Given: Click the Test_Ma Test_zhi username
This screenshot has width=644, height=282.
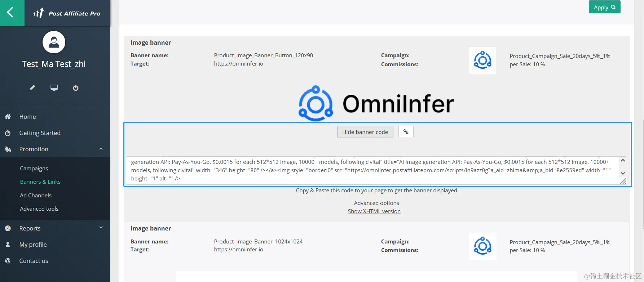Looking at the screenshot, I should tap(54, 64).
